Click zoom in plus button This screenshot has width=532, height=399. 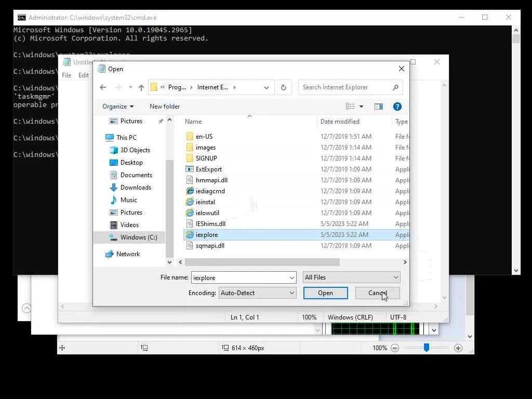point(458,348)
